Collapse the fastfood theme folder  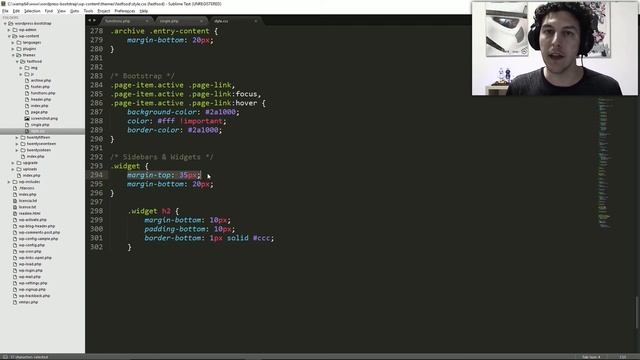(x=17, y=61)
